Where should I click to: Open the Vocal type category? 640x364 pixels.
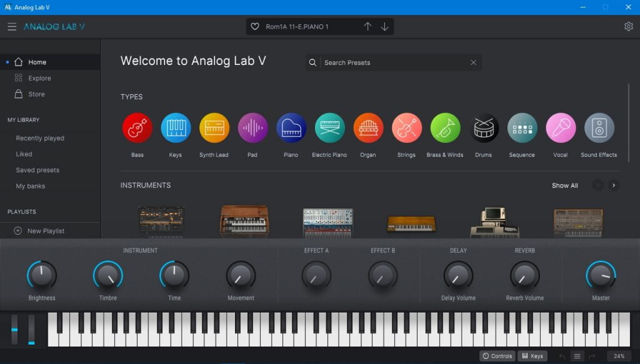(561, 128)
